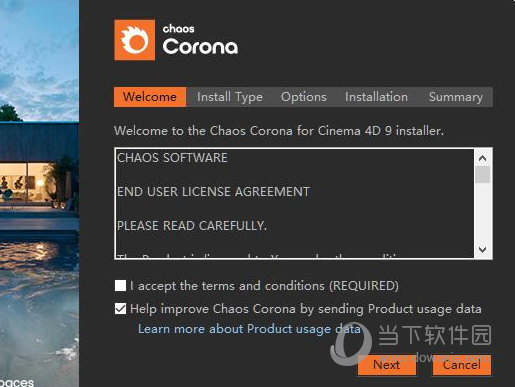This screenshot has width=515, height=387.
Task: Open the Install Type tab
Action: tap(230, 97)
